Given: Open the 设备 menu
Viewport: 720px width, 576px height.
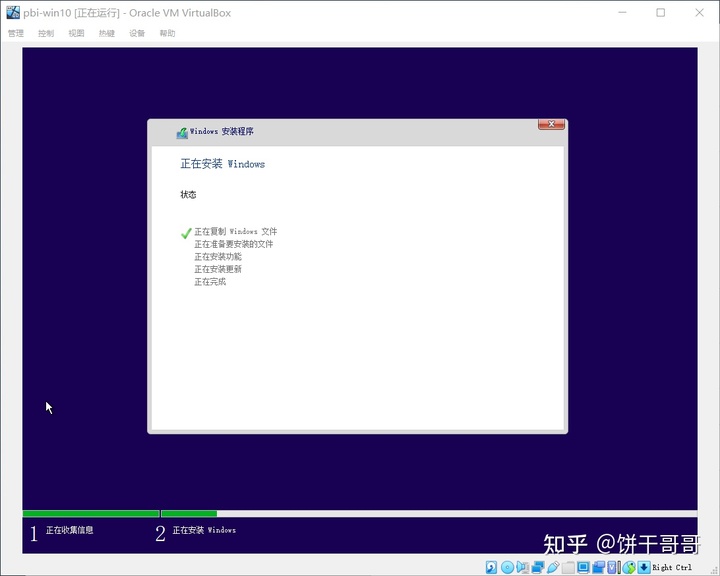Looking at the screenshot, I should click(137, 33).
